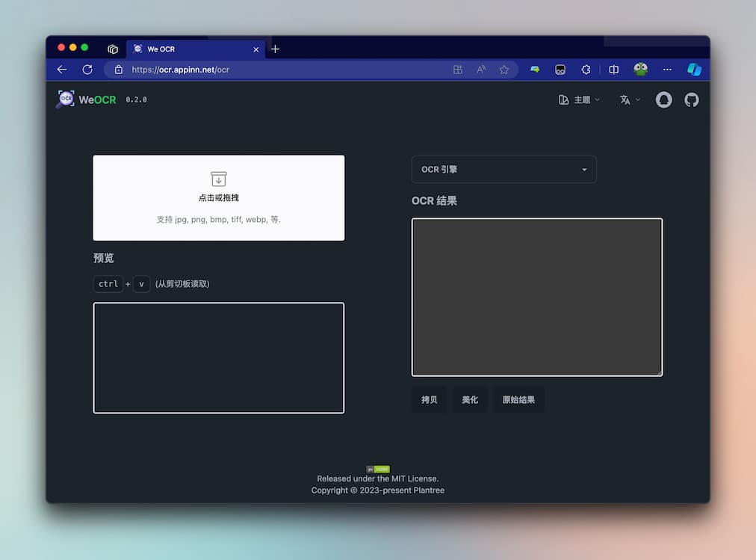The height and width of the screenshot is (560, 756).
Task: Expand the language selector chevron
Action: pos(638,99)
